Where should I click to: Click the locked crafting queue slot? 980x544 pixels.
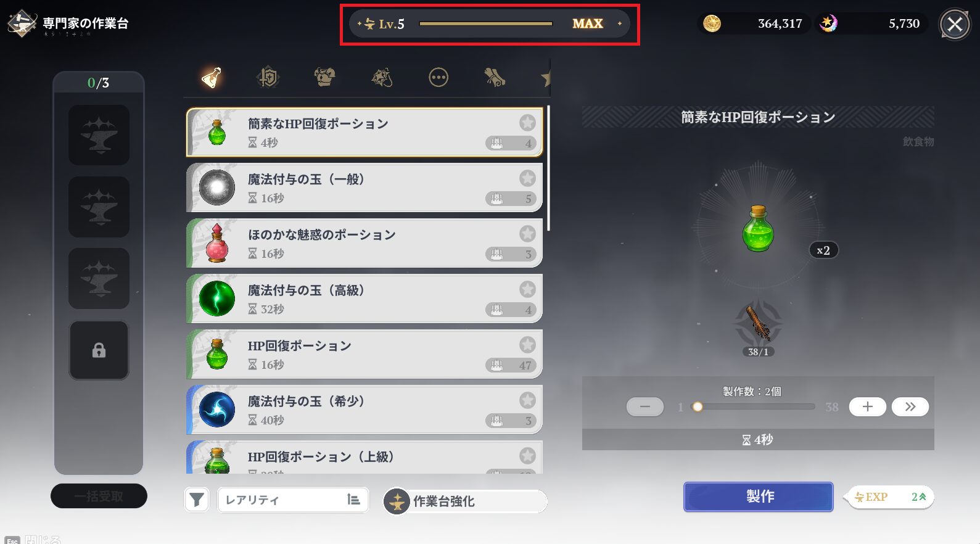point(99,350)
